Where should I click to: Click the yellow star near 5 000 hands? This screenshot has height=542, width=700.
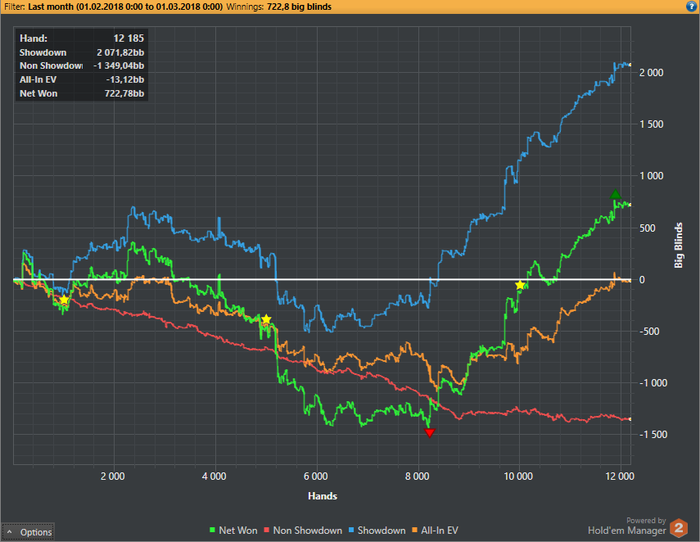tap(266, 319)
